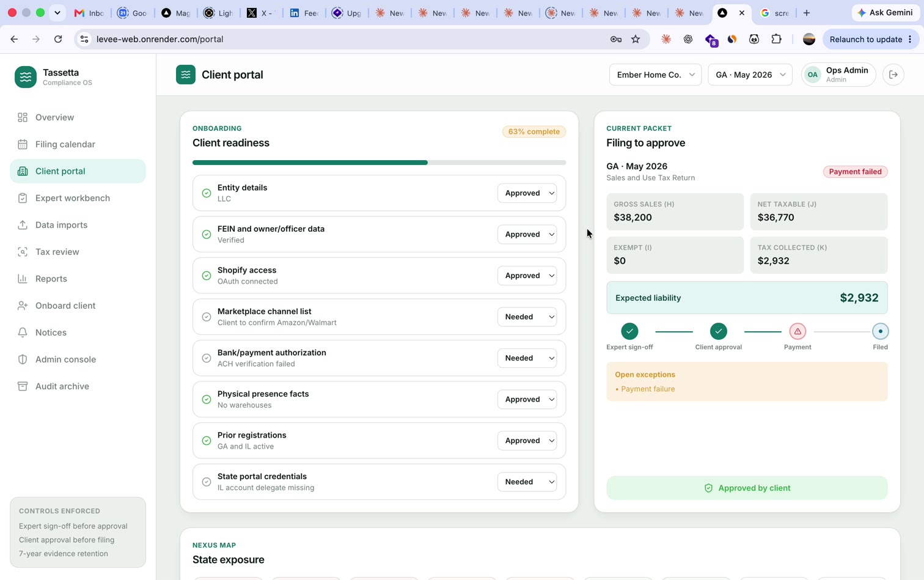Go to the Expert workbench page
This screenshot has height=580, width=924.
pos(78,198)
